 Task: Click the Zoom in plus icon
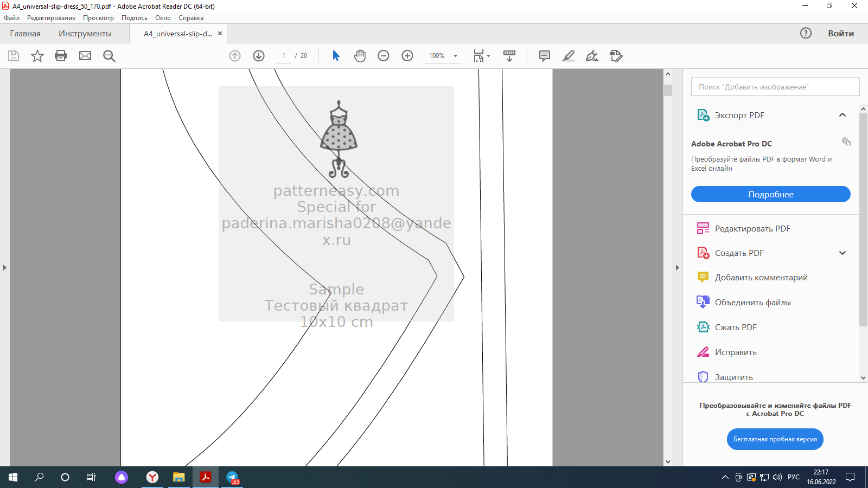coord(407,56)
